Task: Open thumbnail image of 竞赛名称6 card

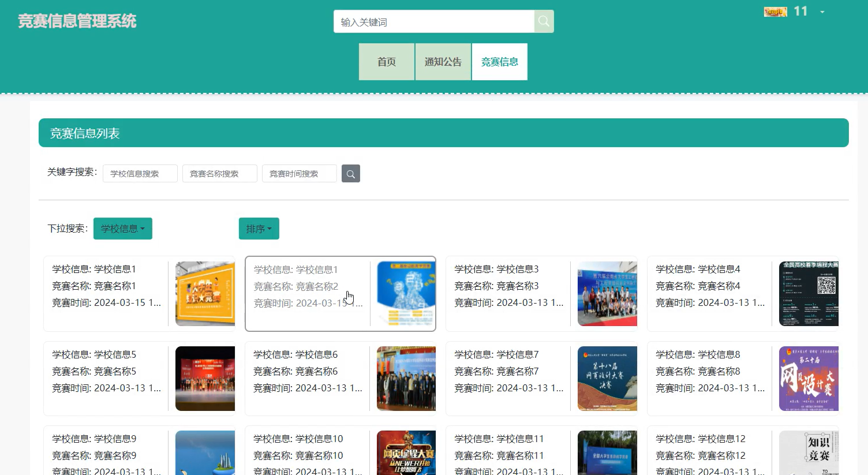Action: [406, 379]
